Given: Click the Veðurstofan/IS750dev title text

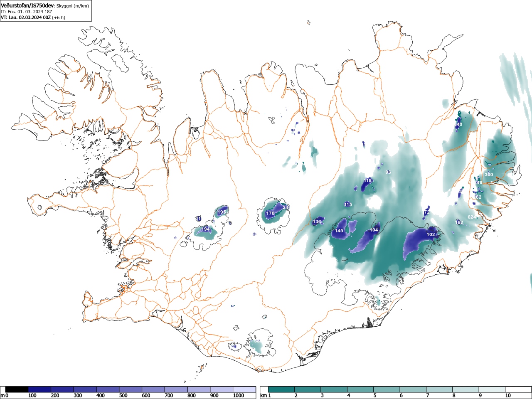Looking at the screenshot, I should [27, 5].
